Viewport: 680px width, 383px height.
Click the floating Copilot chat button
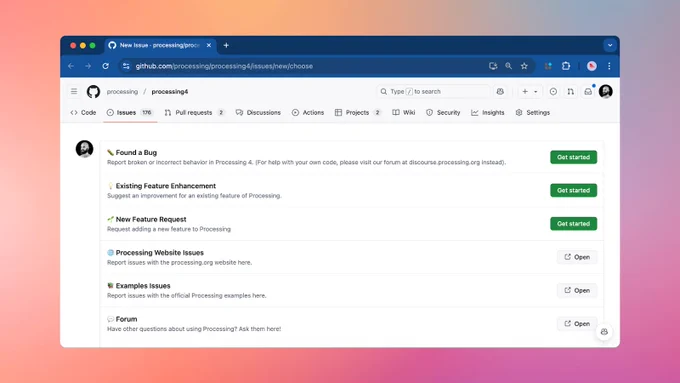[x=604, y=332]
